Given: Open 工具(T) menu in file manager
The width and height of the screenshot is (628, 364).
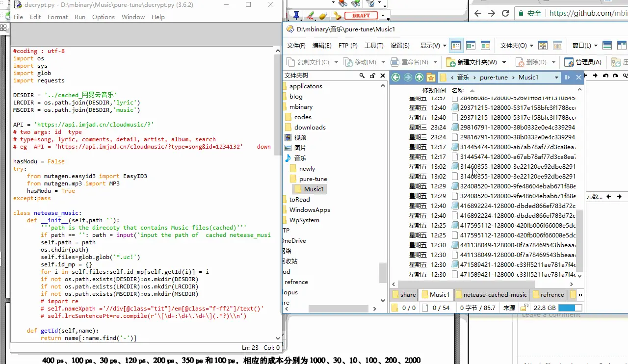Looking at the screenshot, I should tap(374, 46).
